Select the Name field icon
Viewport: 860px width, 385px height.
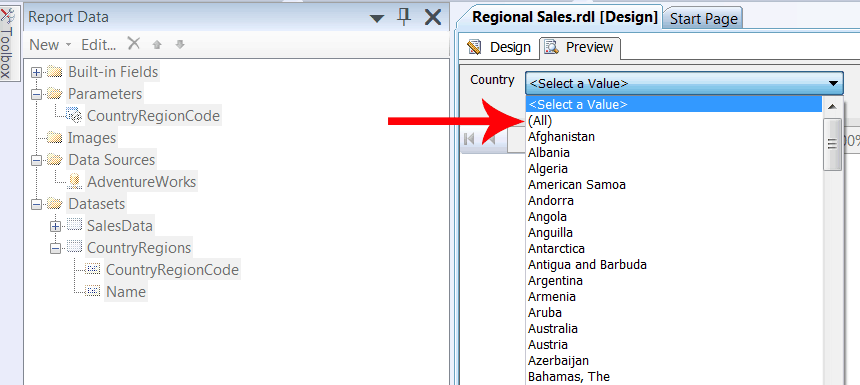click(94, 291)
